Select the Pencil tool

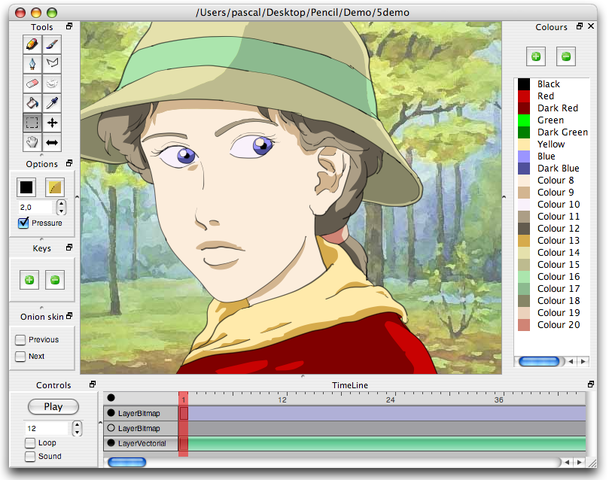tap(32, 44)
